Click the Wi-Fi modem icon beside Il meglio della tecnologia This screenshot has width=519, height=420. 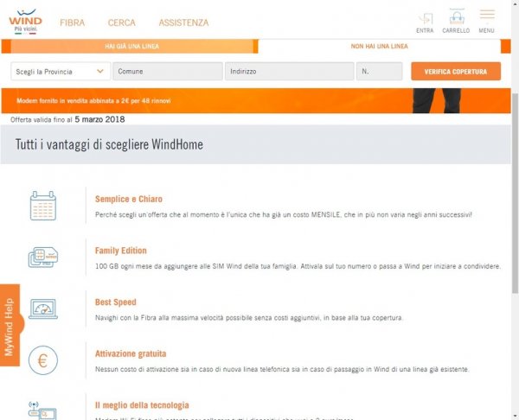coord(42,410)
